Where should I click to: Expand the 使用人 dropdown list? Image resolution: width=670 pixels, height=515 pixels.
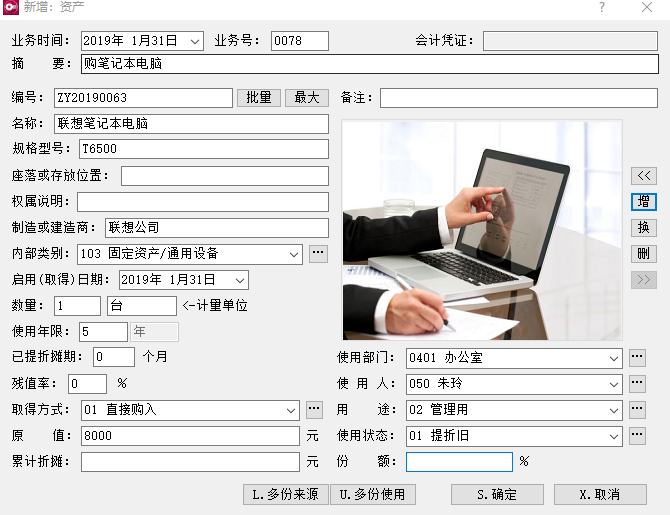point(612,384)
